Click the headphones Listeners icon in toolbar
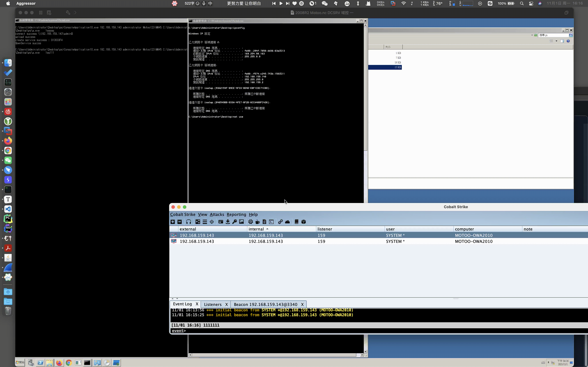Image resolution: width=588 pixels, height=367 pixels. coord(188,222)
